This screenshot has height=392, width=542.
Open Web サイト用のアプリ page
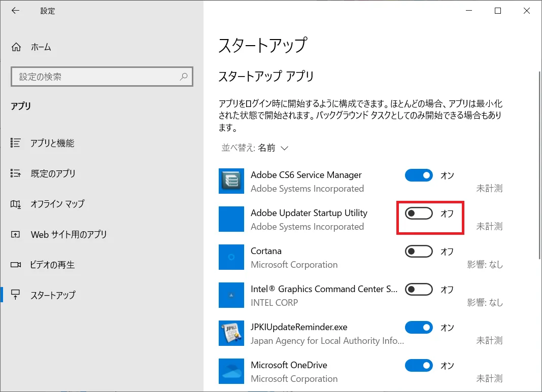point(69,234)
